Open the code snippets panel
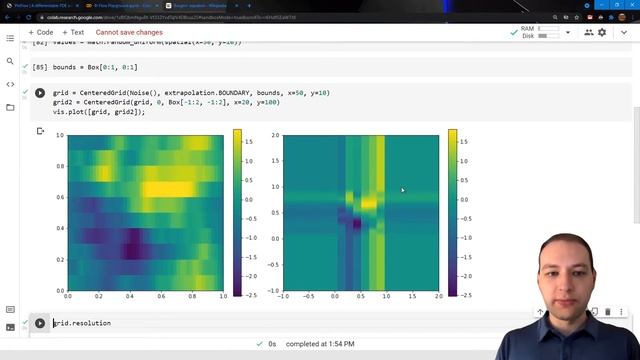 tap(10, 84)
